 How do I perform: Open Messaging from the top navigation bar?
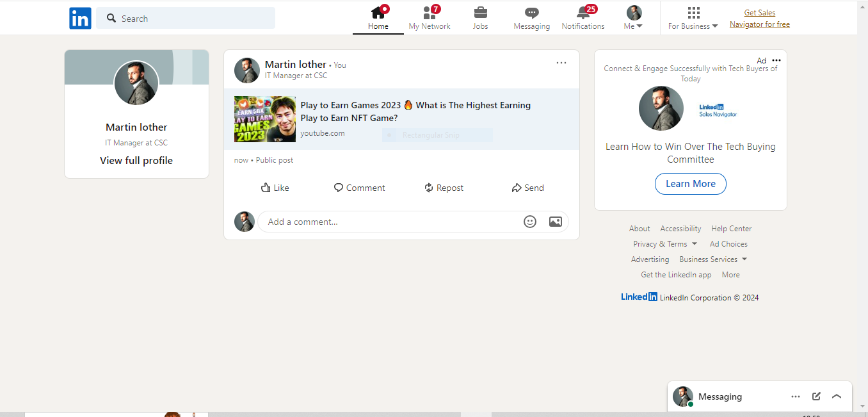click(x=531, y=18)
